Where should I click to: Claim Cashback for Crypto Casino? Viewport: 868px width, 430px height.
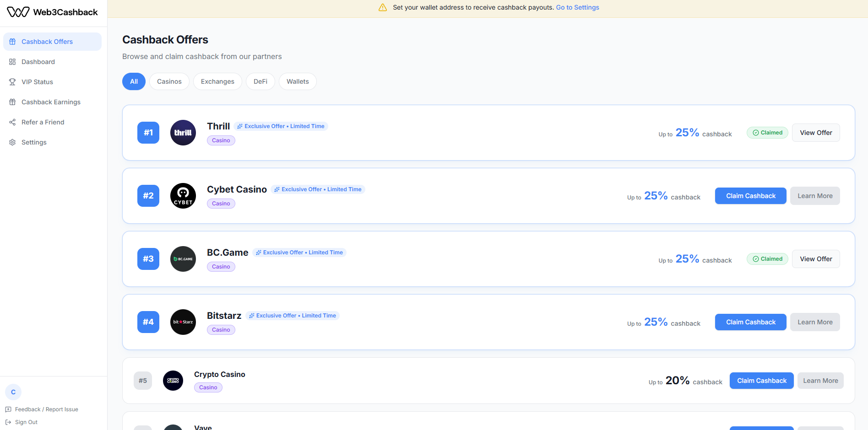[x=762, y=381]
